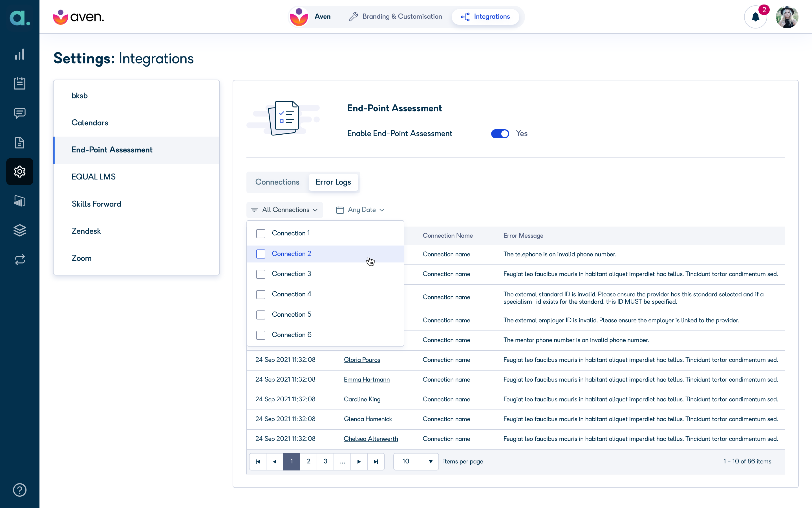Open Glenda Homenick link
812x508 pixels.
tap(368, 419)
